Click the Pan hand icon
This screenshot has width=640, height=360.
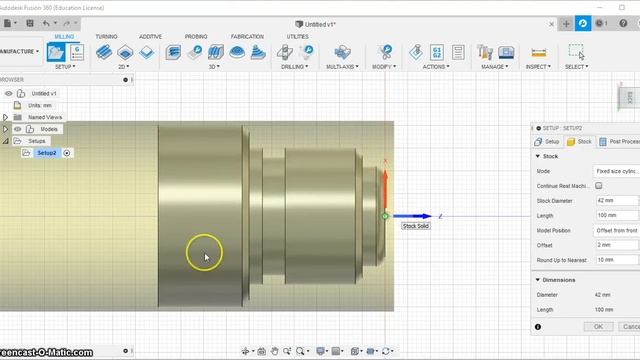(x=274, y=351)
